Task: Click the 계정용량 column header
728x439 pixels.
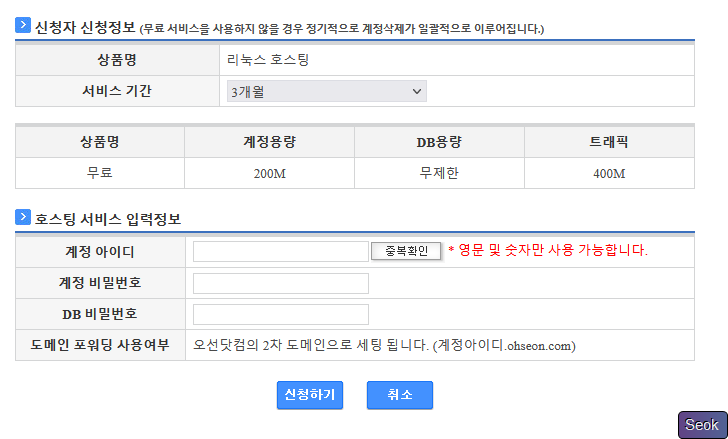Action: click(x=269, y=142)
